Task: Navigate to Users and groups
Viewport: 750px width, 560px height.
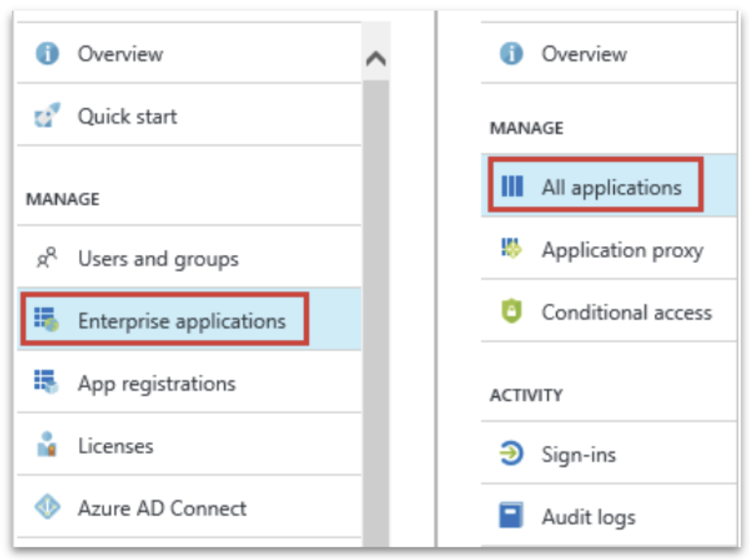Action: 158,258
